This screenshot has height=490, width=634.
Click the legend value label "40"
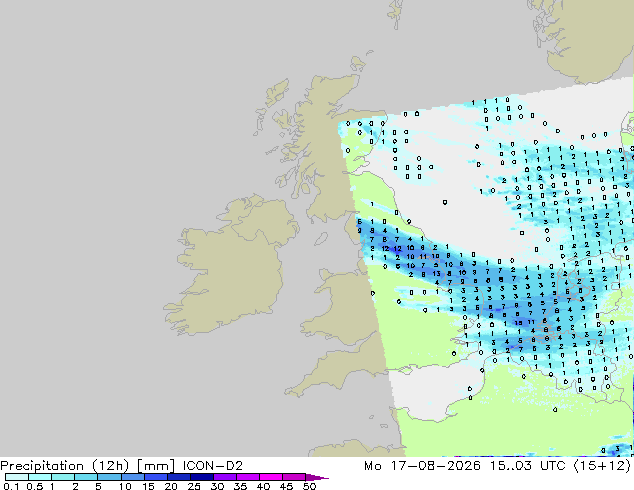263,486
